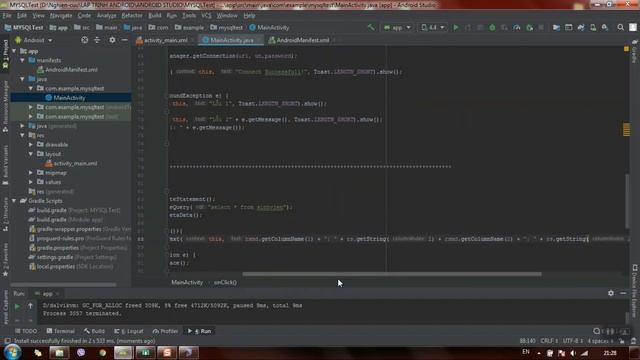Open the Logcat tool window

tap(129, 331)
